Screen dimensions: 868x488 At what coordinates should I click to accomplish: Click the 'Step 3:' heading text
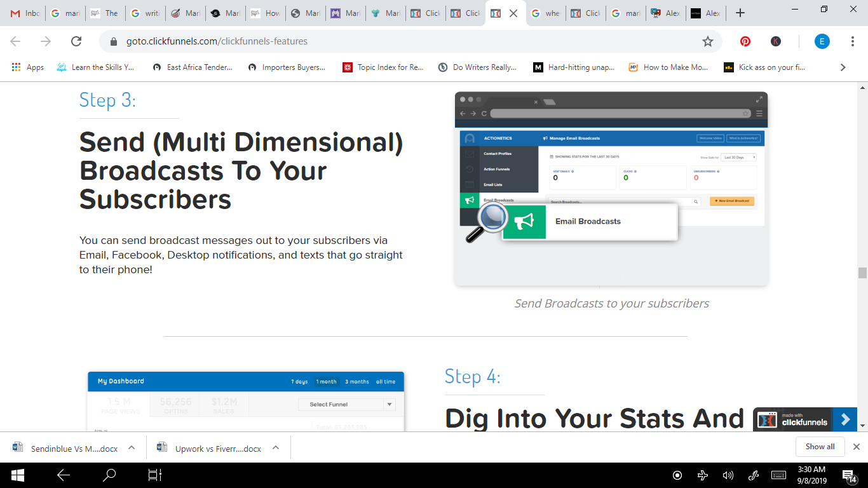(108, 100)
